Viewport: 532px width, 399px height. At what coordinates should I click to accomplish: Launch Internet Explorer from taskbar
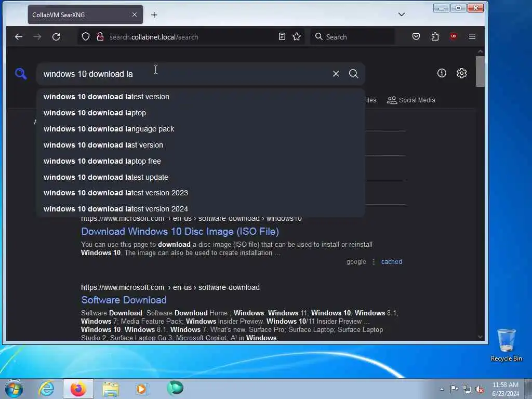(x=46, y=389)
